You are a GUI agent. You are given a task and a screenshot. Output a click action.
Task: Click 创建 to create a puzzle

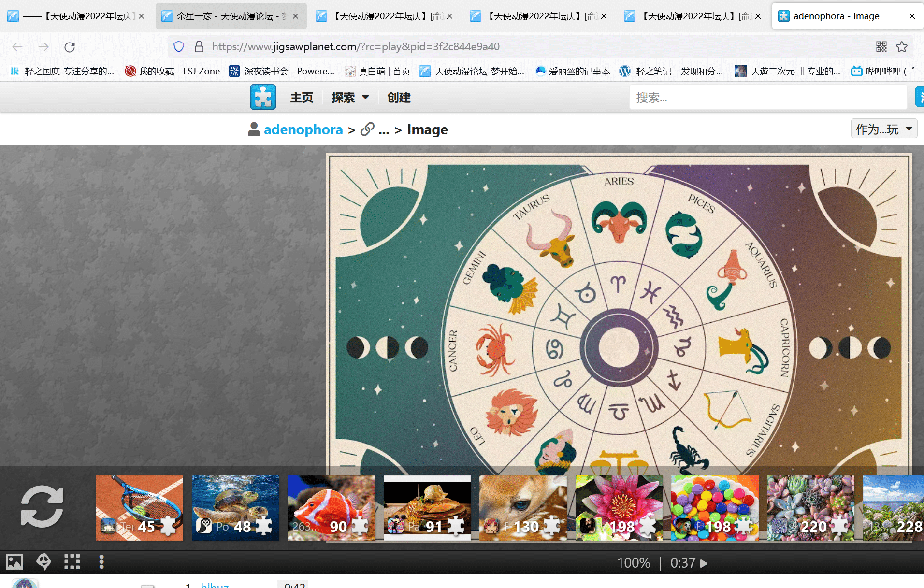[399, 98]
